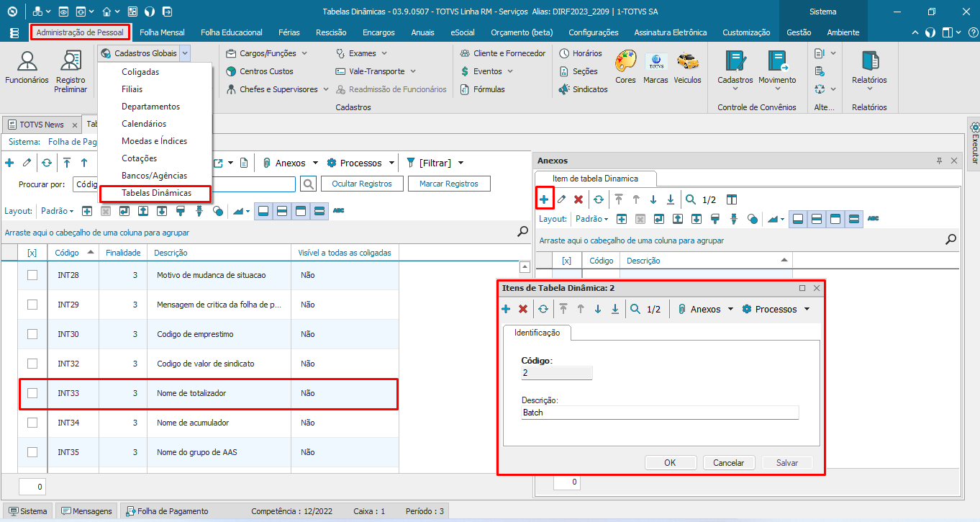Open Horários in the ribbon

coord(581,53)
